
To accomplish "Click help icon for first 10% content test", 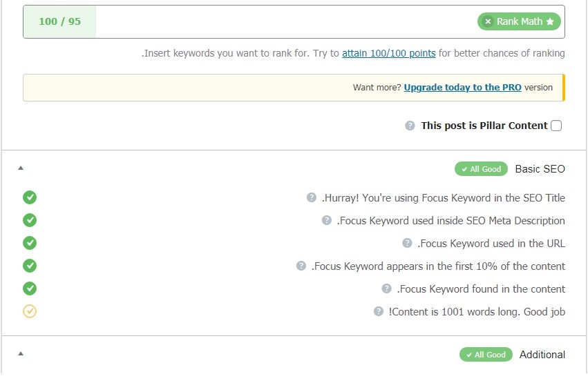I will [x=301, y=266].
